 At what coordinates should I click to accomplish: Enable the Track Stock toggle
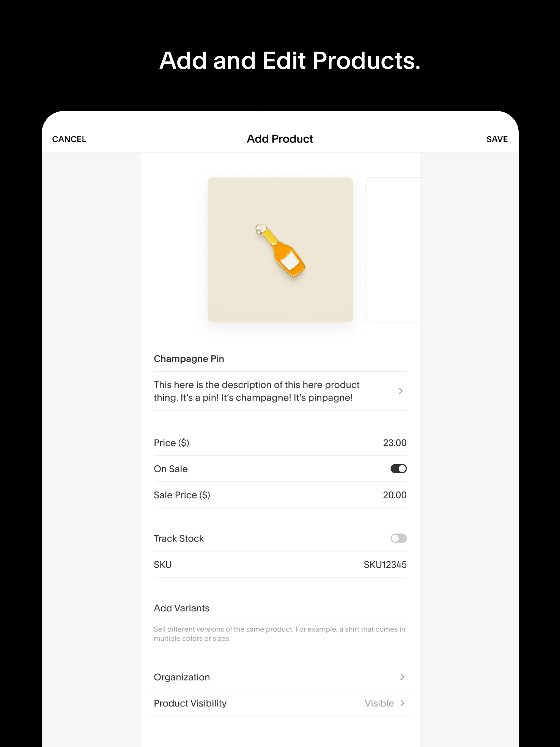(x=399, y=538)
